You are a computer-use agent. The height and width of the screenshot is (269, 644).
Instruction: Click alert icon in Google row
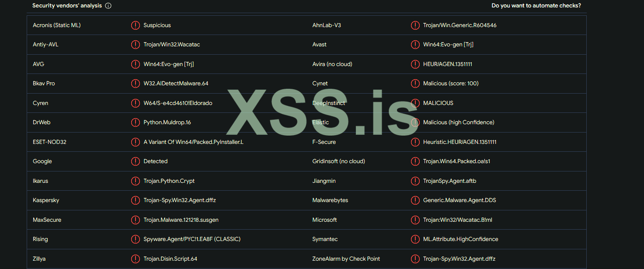point(136,161)
